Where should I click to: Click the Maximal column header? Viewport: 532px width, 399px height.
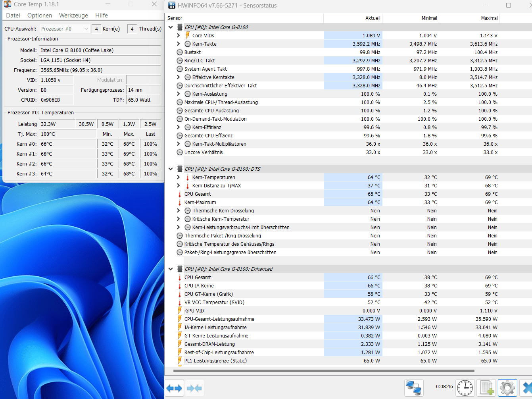(469, 18)
